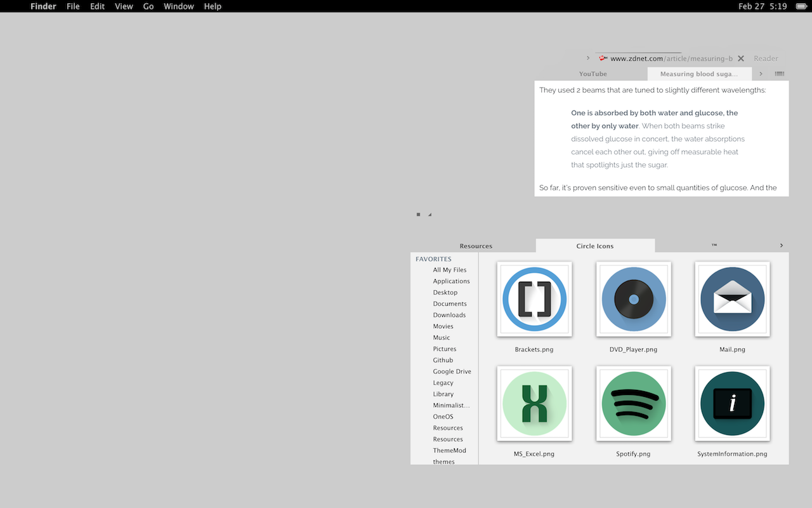
Task: Click the Feb 27 5:19 menu bar clock
Action: [763, 6]
